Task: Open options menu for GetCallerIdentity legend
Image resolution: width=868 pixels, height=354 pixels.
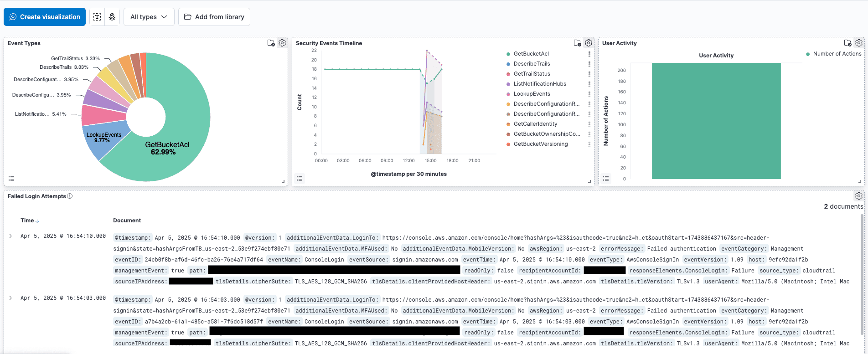Action: [589, 124]
